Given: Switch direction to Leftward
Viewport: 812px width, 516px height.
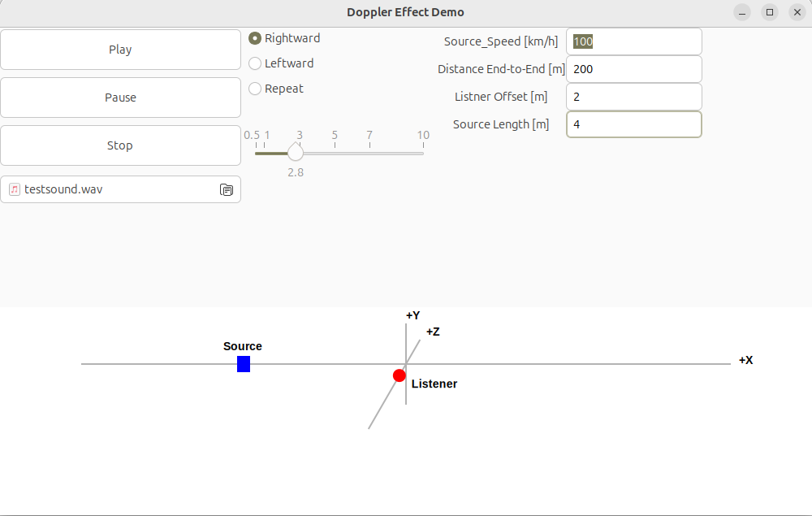Looking at the screenshot, I should tap(254, 63).
